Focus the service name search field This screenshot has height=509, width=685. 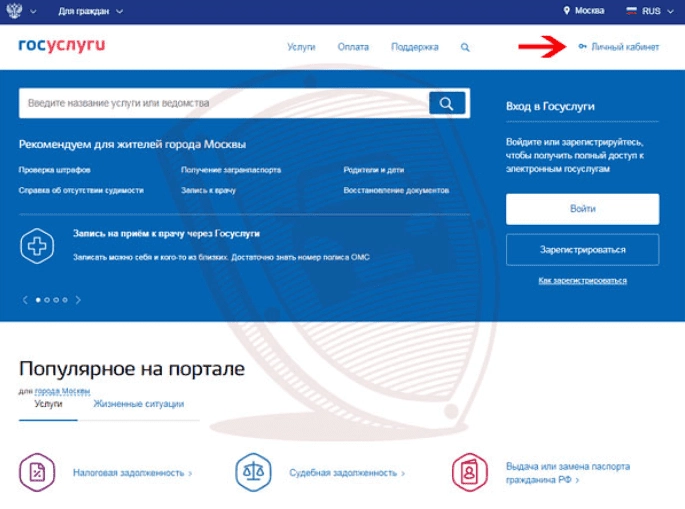pyautogui.click(x=224, y=103)
